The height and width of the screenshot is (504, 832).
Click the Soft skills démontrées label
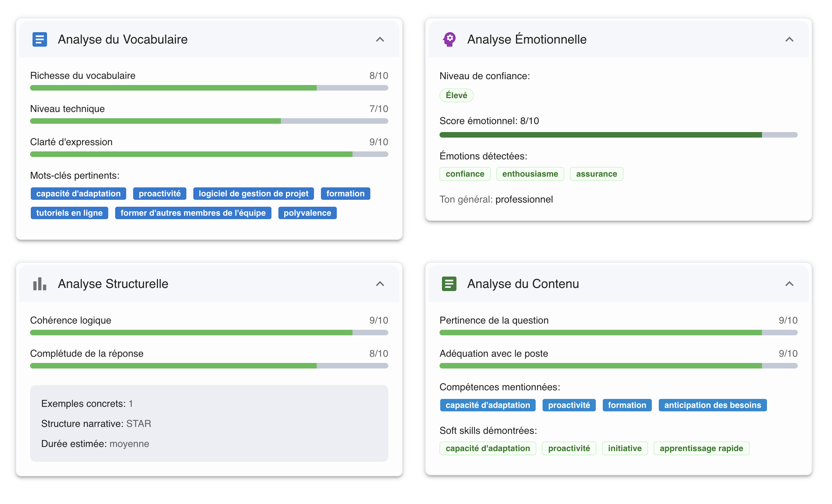488,431
